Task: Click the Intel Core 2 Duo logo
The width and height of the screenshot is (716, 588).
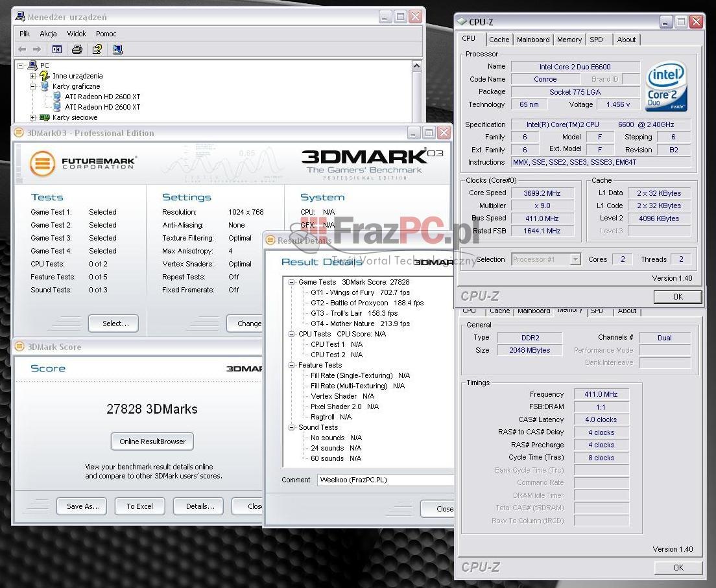Action: pos(666,87)
